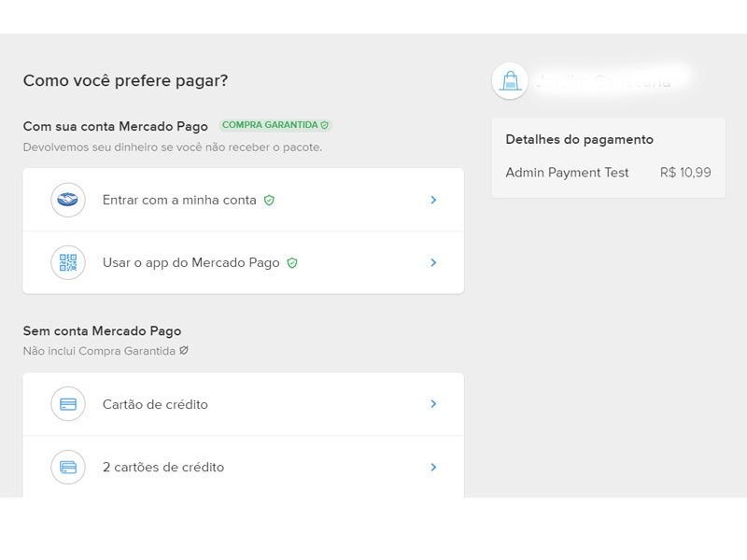Click the Detalhes do pagamento heading
The width and height of the screenshot is (747, 560).
[579, 139]
